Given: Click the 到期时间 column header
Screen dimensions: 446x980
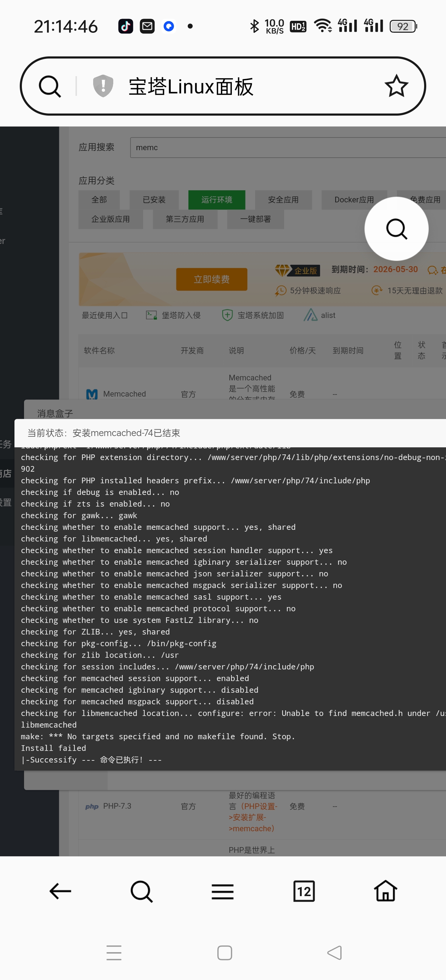Looking at the screenshot, I should click(348, 350).
